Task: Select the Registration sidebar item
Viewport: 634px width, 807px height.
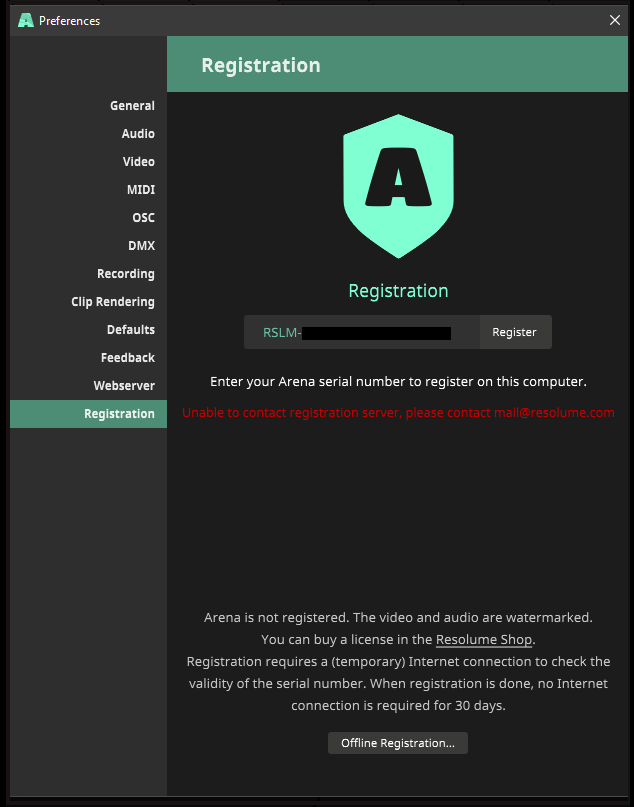Action: [119, 414]
